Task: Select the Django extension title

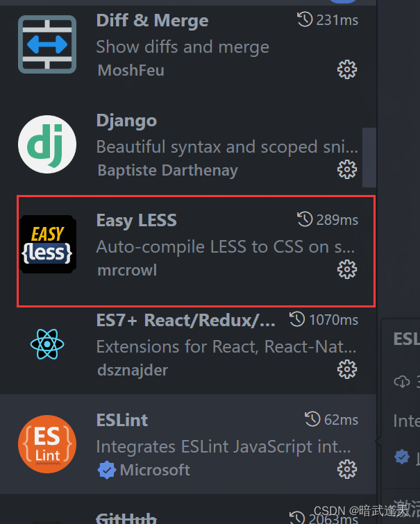Action: pos(126,121)
